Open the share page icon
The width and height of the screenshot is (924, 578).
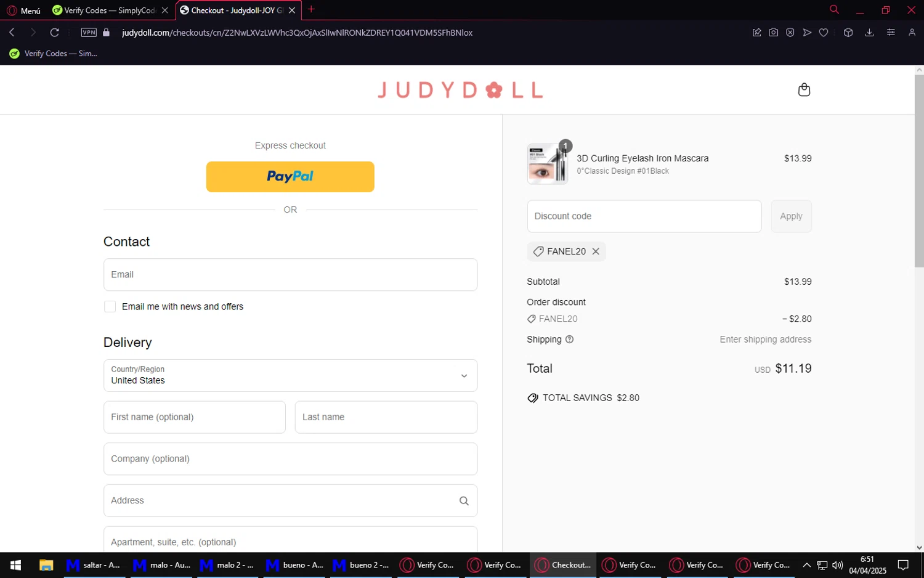click(756, 33)
